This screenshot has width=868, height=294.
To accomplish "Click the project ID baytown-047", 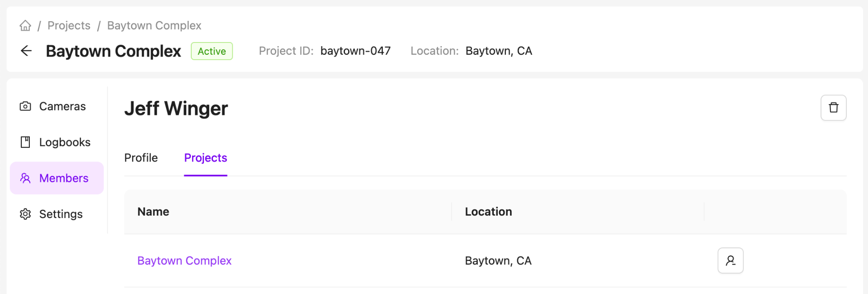I will [355, 51].
